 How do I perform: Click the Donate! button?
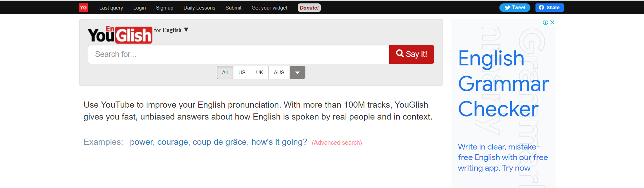coord(309,7)
